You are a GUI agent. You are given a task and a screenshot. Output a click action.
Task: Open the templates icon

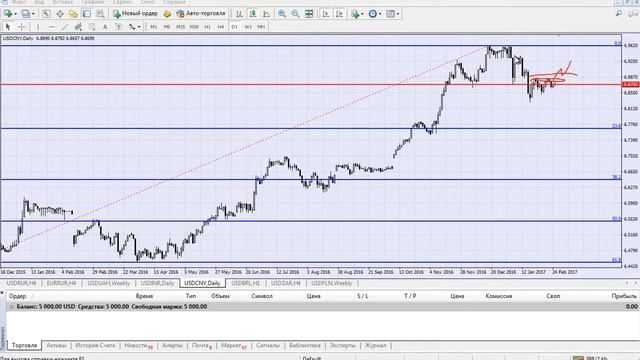[x=391, y=14]
